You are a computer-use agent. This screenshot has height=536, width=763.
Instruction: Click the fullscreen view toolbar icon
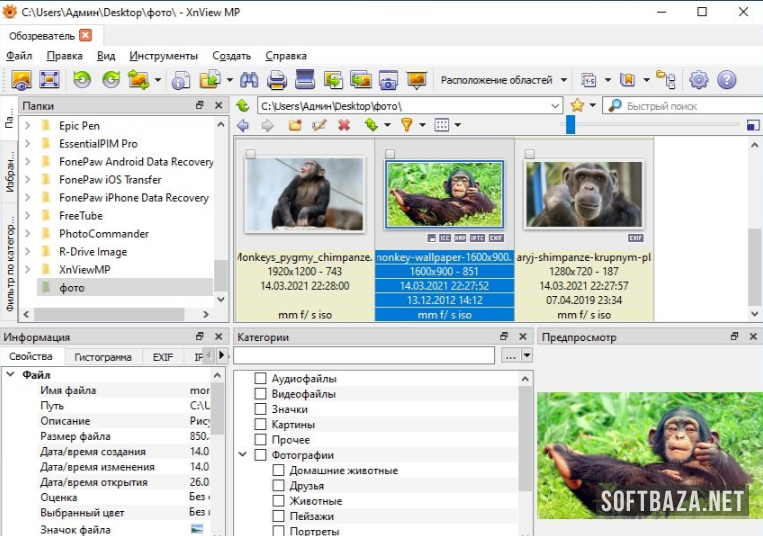(48, 80)
